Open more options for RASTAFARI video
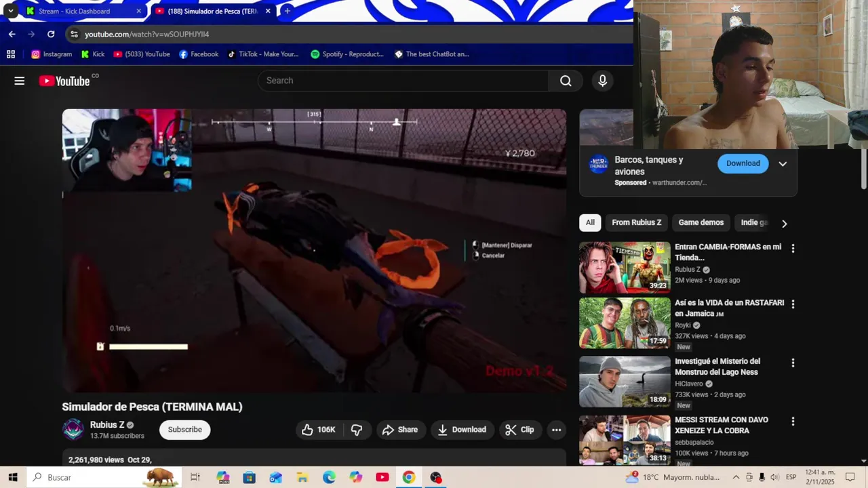Screen dimensions: 868x488 [793, 304]
